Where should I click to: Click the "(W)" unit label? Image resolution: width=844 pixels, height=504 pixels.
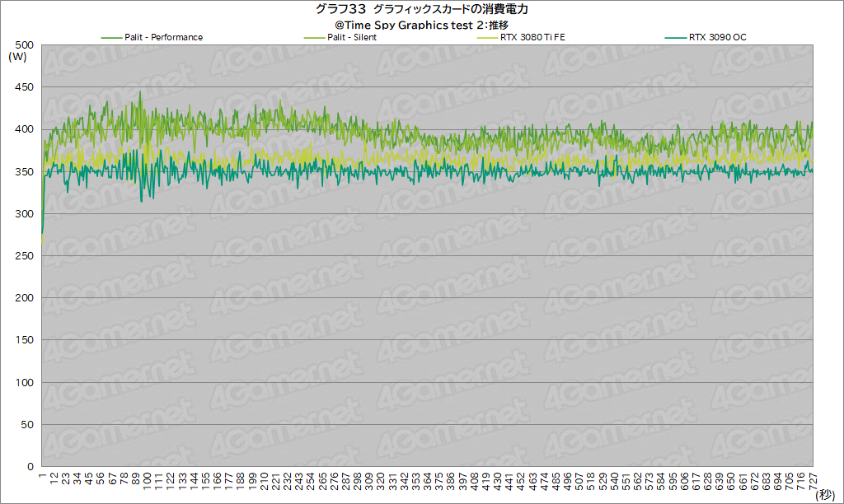[17, 57]
